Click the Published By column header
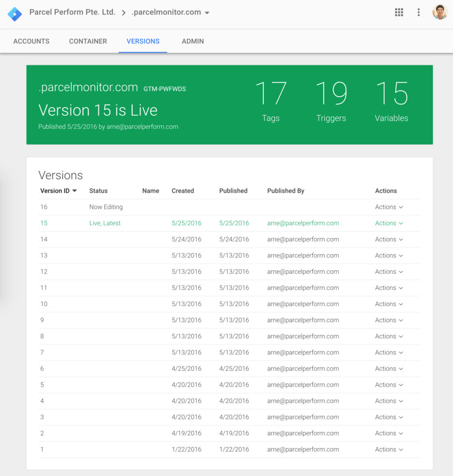The image size is (453, 476). 286,191
